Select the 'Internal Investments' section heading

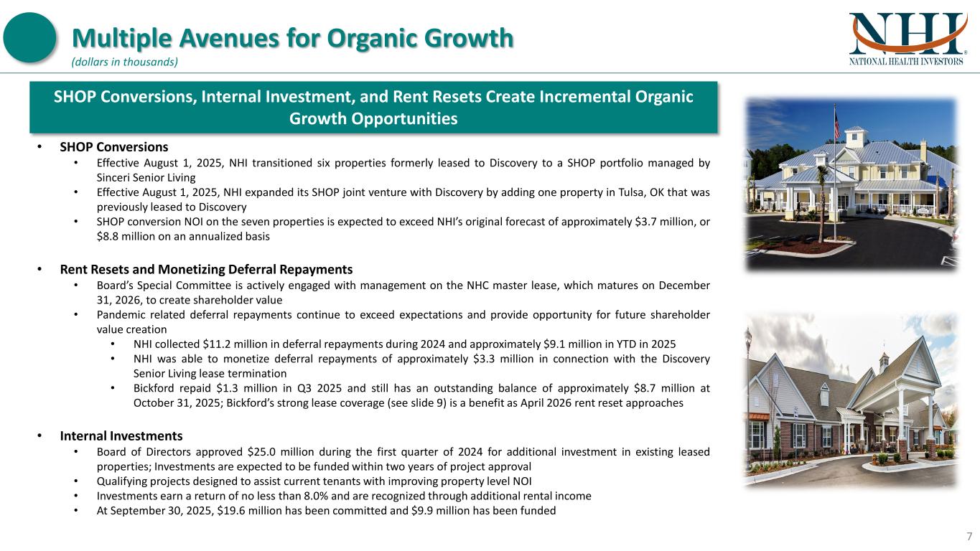(121, 435)
